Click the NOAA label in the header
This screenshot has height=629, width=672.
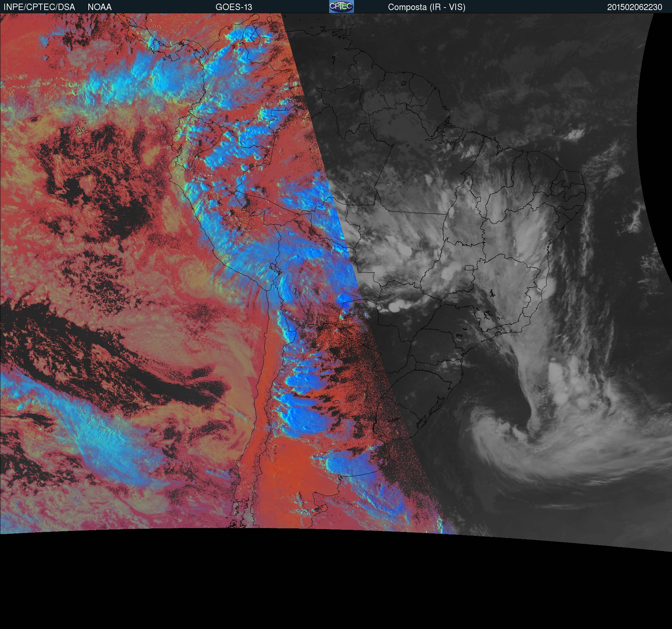coord(100,7)
